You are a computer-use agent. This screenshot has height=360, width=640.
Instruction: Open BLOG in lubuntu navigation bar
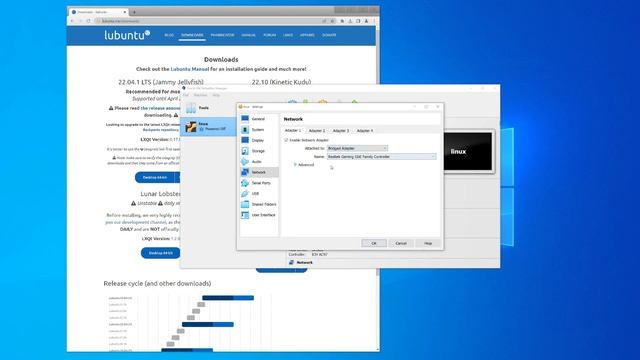(x=169, y=35)
